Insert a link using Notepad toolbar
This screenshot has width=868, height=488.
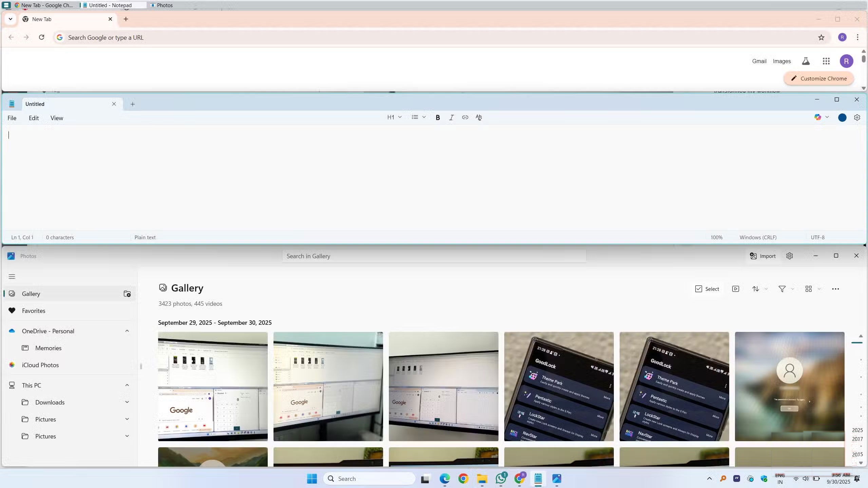465,117
